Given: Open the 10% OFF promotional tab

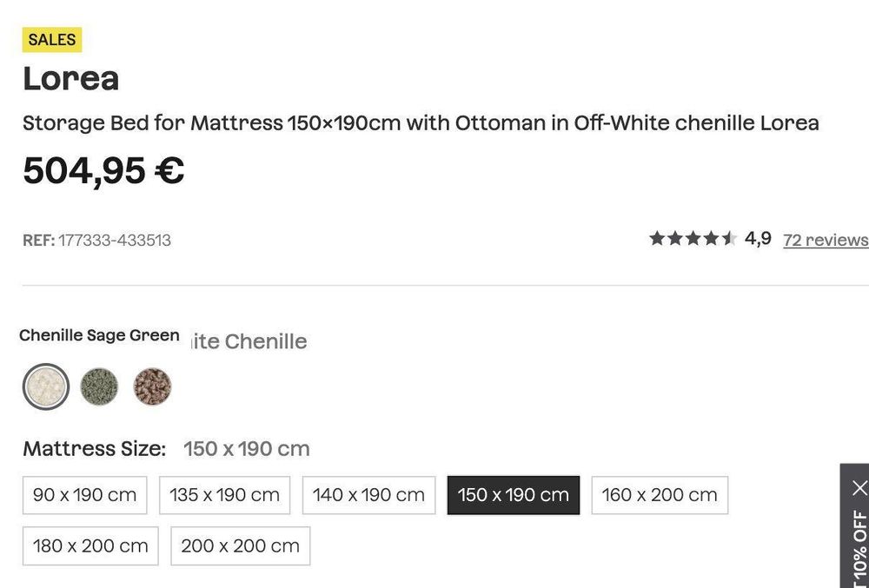Looking at the screenshot, I should (x=859, y=548).
